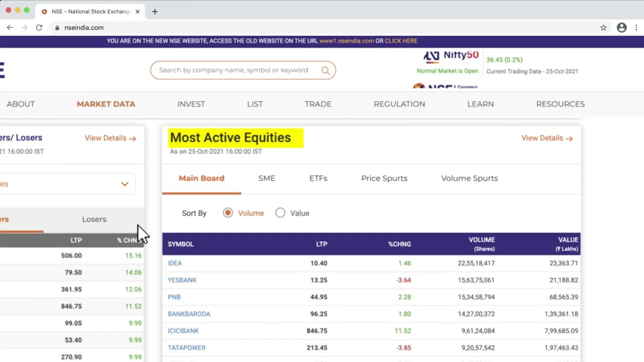
Task: Select the Volume sort radio button
Action: point(228,213)
